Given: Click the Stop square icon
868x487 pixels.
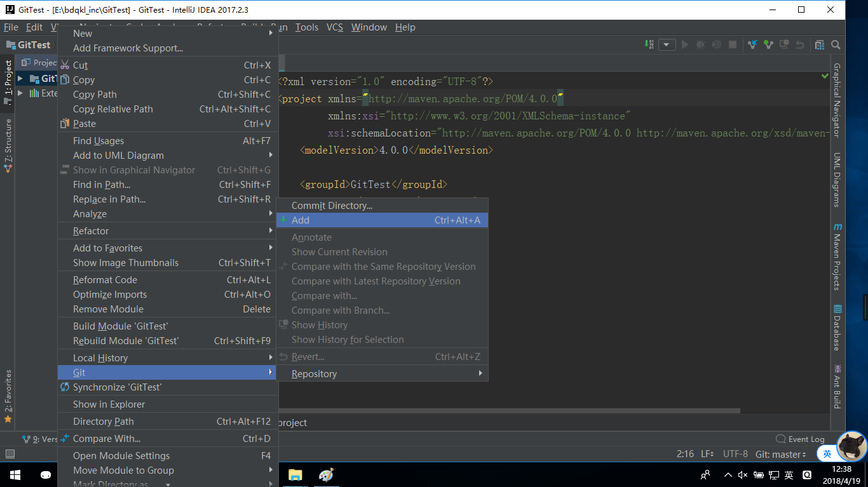Looking at the screenshot, I should pyautogui.click(x=733, y=44).
